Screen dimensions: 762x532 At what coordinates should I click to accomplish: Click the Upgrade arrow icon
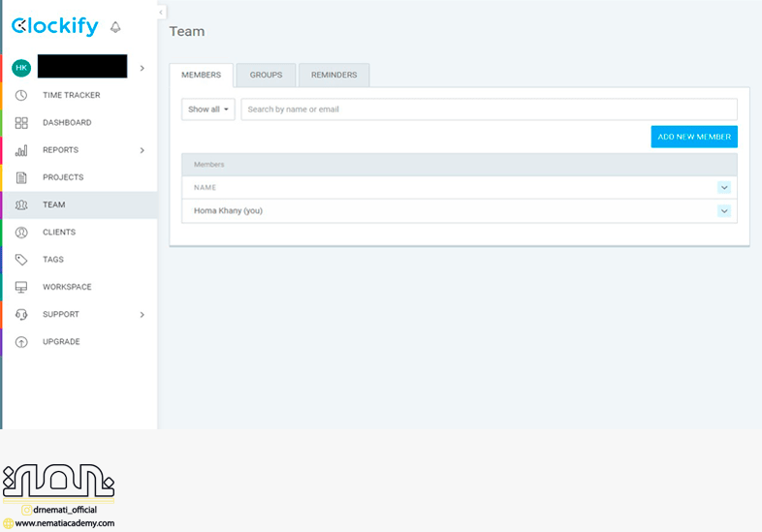tap(21, 342)
